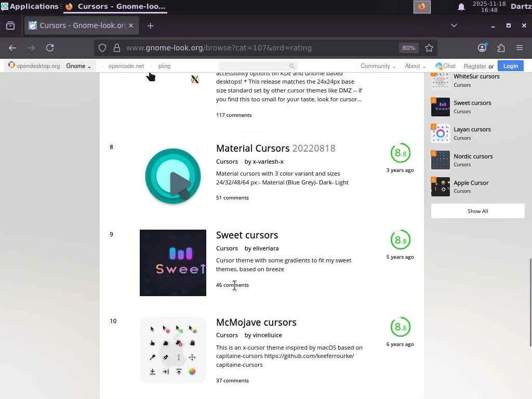View 37 comments on McMojave cursors
The width and height of the screenshot is (532, 399).
pos(232,381)
